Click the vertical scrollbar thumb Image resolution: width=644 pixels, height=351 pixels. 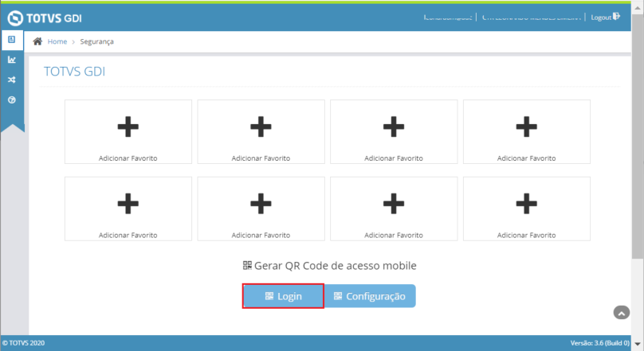[638, 135]
